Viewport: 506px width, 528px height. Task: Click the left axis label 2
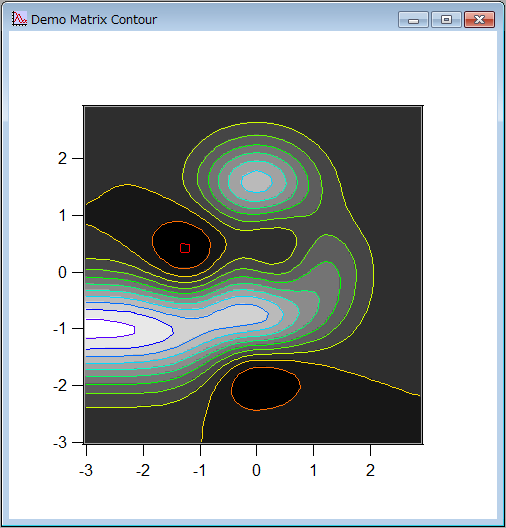[62, 158]
